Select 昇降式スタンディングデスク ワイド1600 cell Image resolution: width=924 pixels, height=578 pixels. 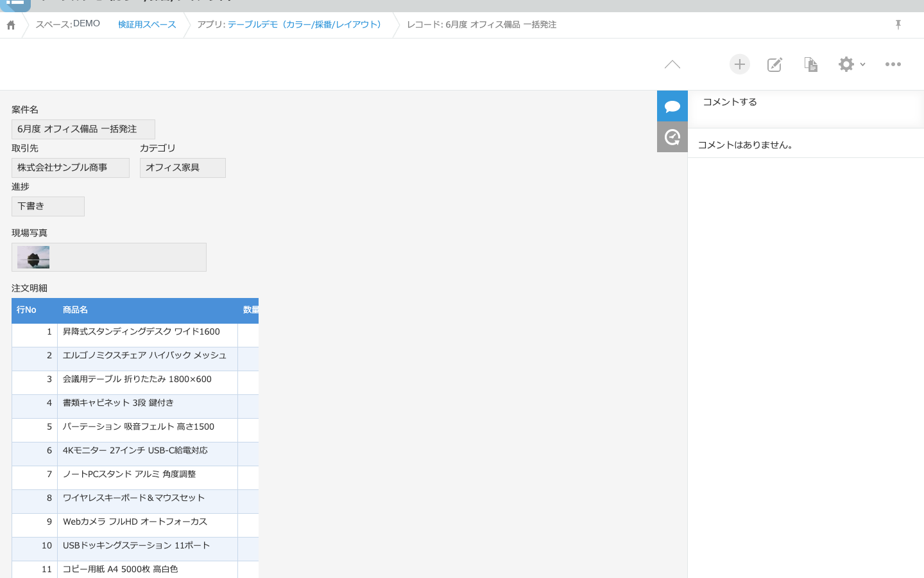(x=148, y=335)
